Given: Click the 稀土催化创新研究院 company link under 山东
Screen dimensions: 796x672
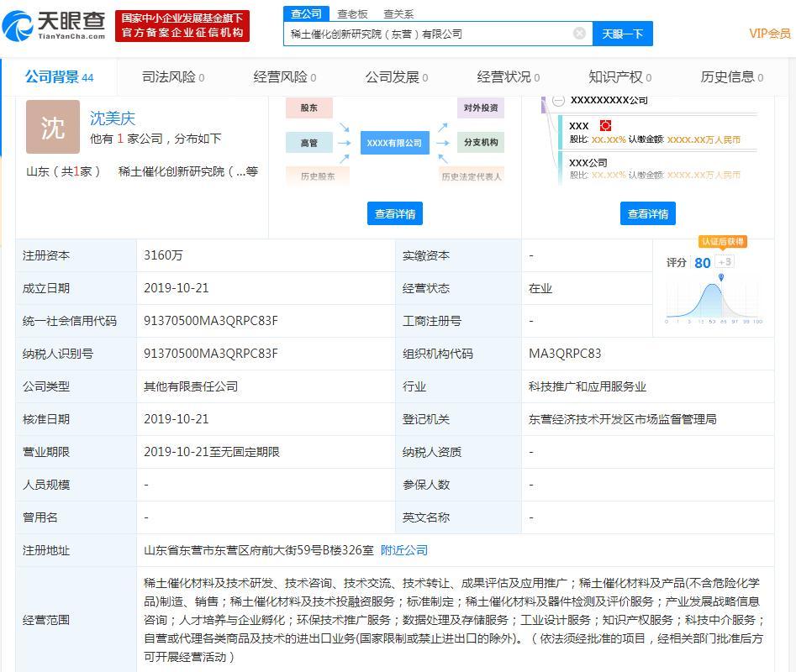Looking at the screenshot, I should point(187,171).
